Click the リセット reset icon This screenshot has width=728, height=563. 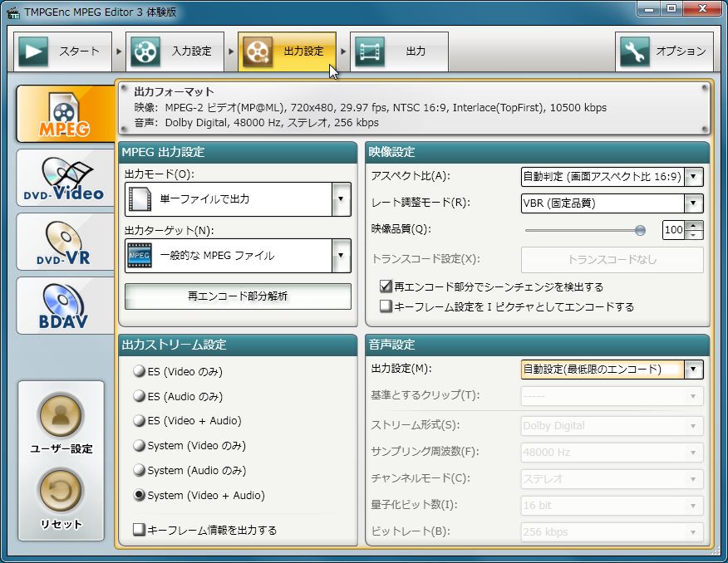61,491
